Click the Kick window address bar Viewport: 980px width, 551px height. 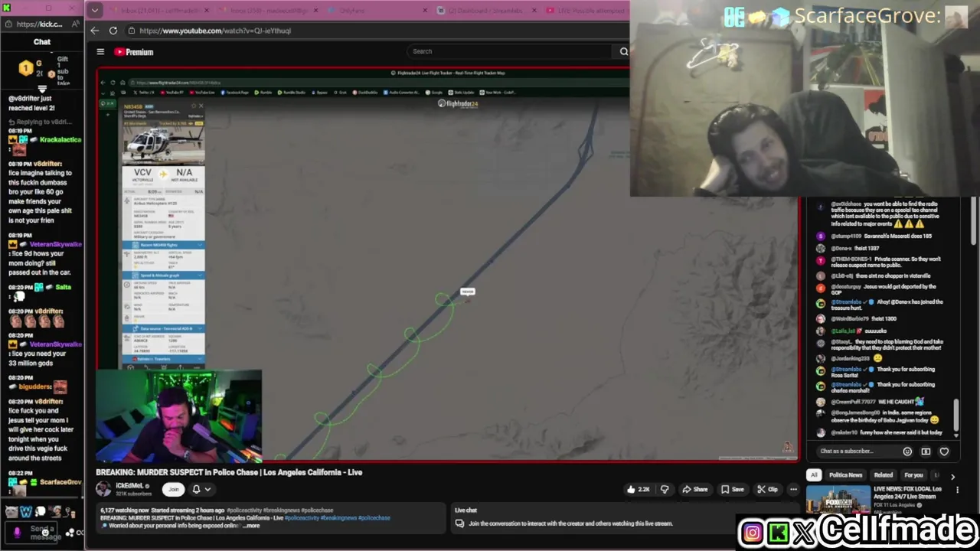point(41,24)
